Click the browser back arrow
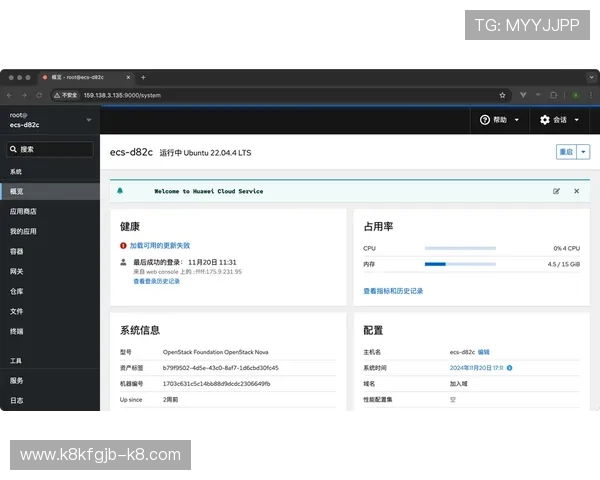The height and width of the screenshot is (480, 600). (10, 95)
